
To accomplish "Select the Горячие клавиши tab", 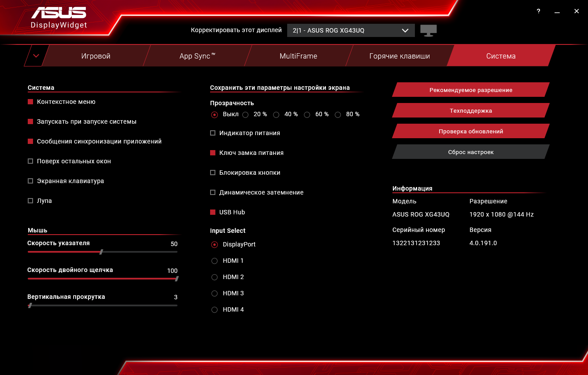I will coord(399,56).
